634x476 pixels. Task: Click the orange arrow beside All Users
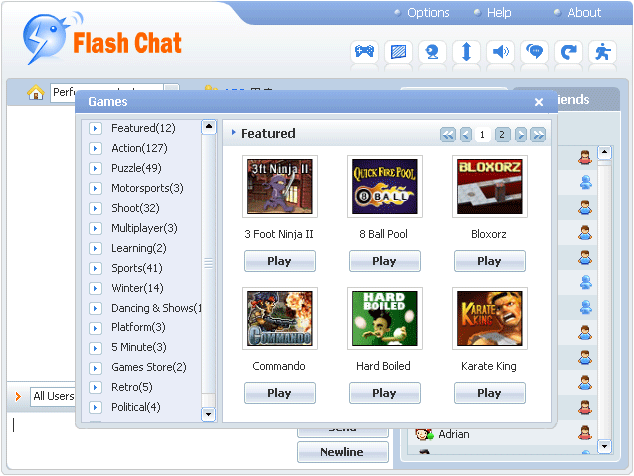pyautogui.click(x=18, y=396)
